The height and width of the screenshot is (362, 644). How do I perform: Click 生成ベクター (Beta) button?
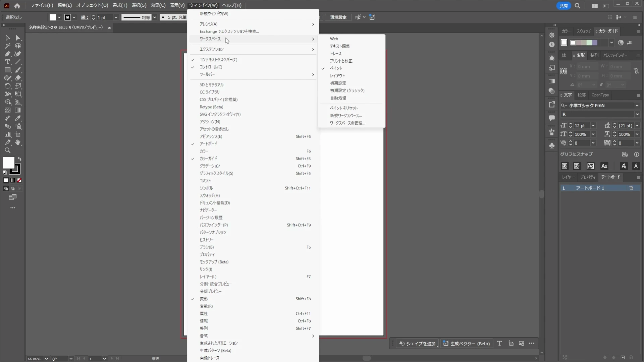coord(467,344)
